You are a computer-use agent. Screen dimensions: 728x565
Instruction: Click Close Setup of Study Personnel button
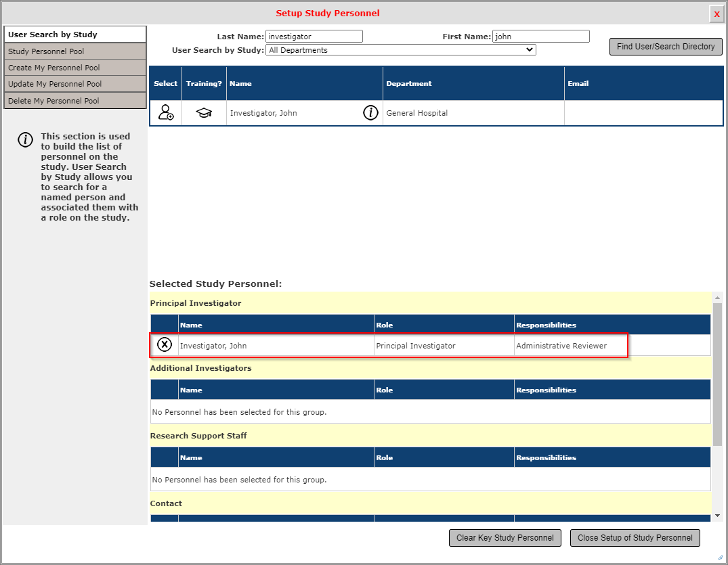point(635,538)
